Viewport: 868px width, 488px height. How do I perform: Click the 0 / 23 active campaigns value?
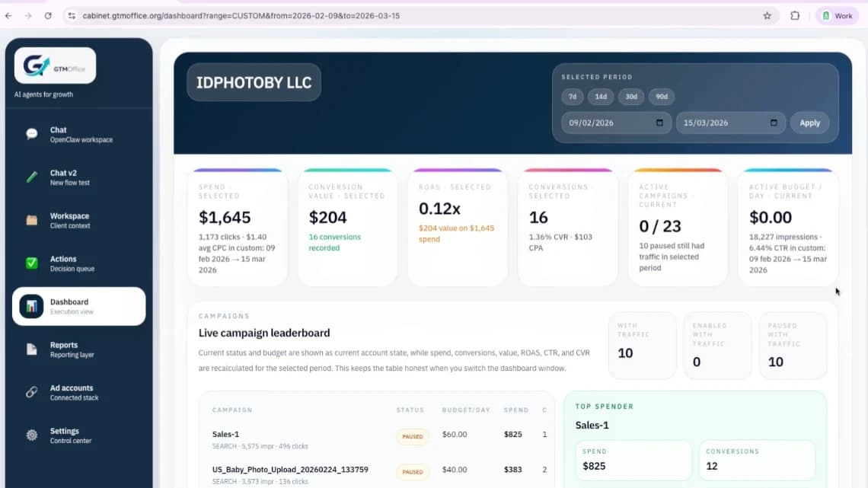(660, 226)
